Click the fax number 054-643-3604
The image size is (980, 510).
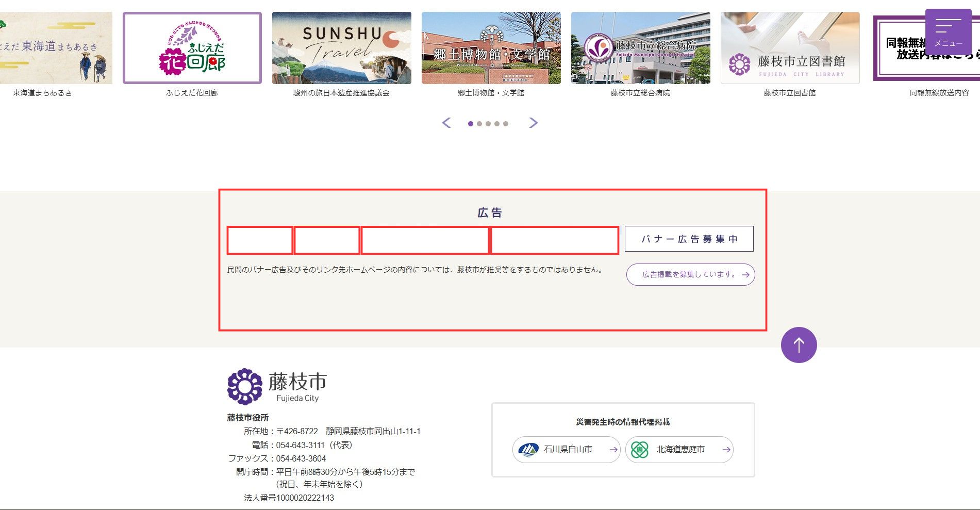point(301,458)
